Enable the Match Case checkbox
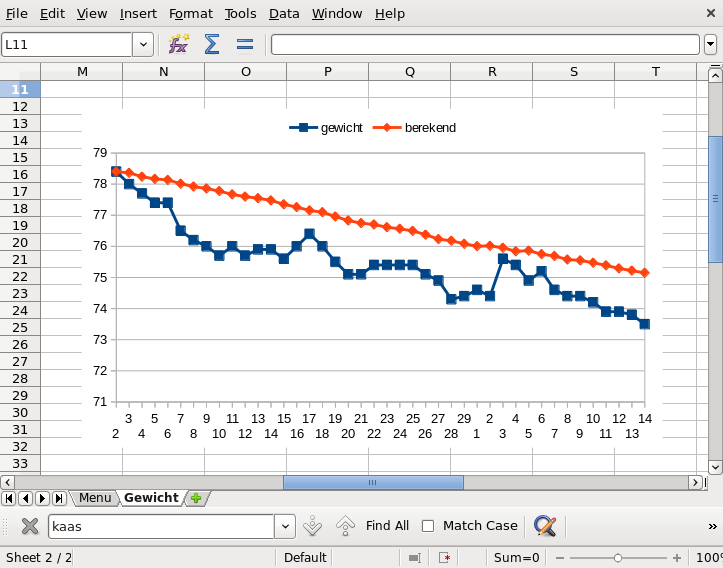723x568 pixels. tap(428, 526)
